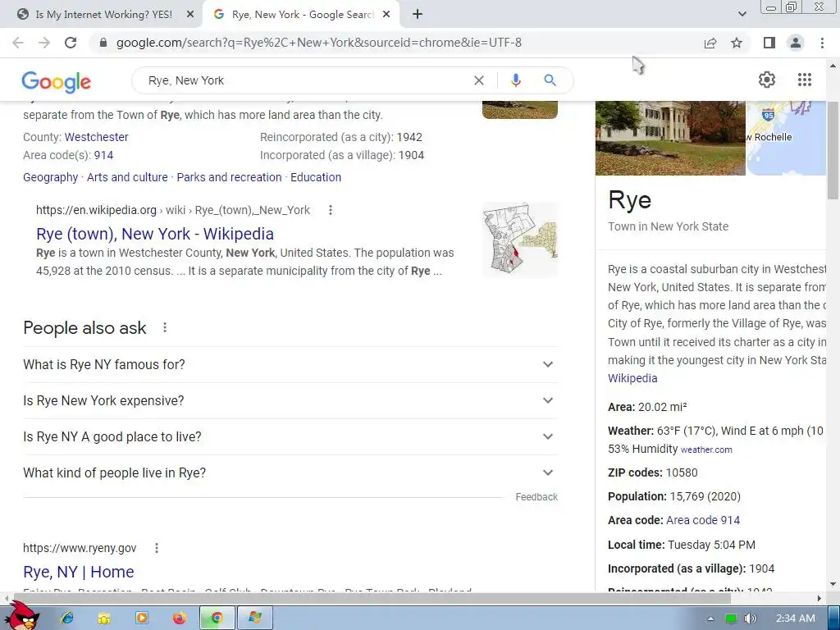Open the map thumbnail showing Rochelle
Image resolution: width=840 pixels, height=630 pixels.
[x=787, y=138]
